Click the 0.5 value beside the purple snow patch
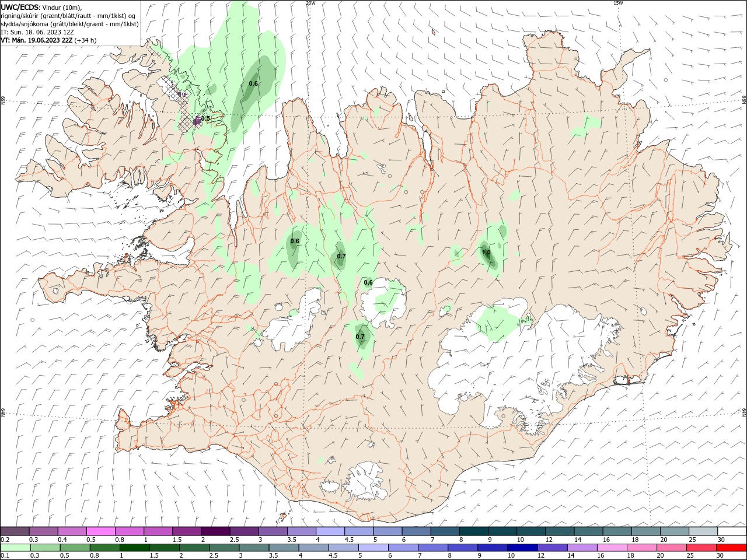747x560 pixels. 205,118
